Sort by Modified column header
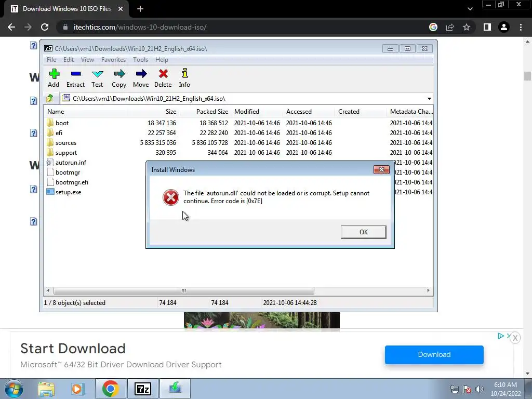532x399 pixels. tap(257, 112)
